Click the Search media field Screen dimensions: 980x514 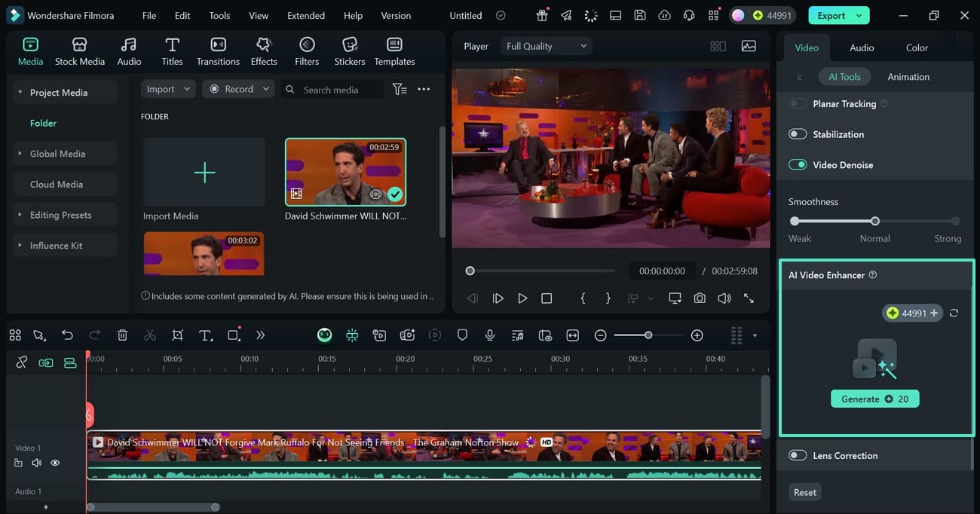click(x=332, y=89)
